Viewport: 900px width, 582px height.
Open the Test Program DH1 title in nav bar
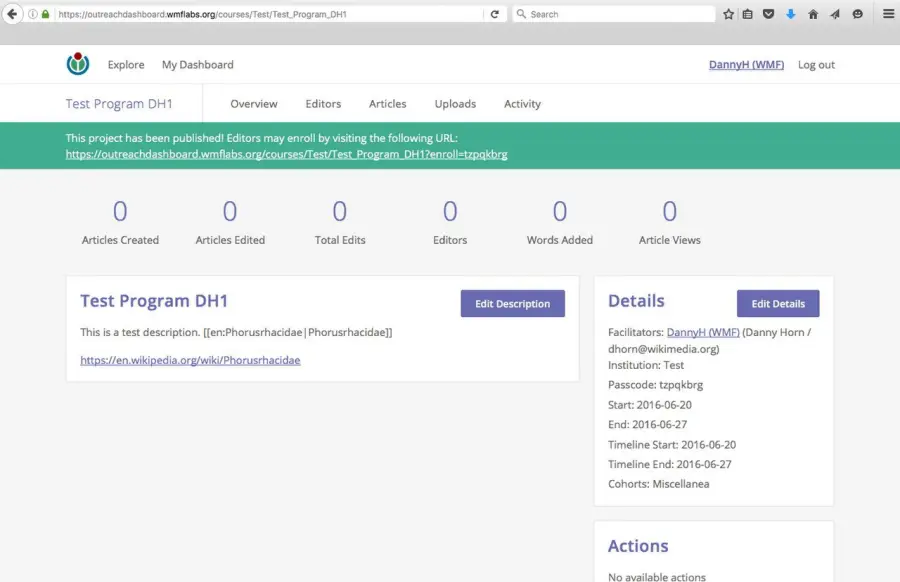119,104
